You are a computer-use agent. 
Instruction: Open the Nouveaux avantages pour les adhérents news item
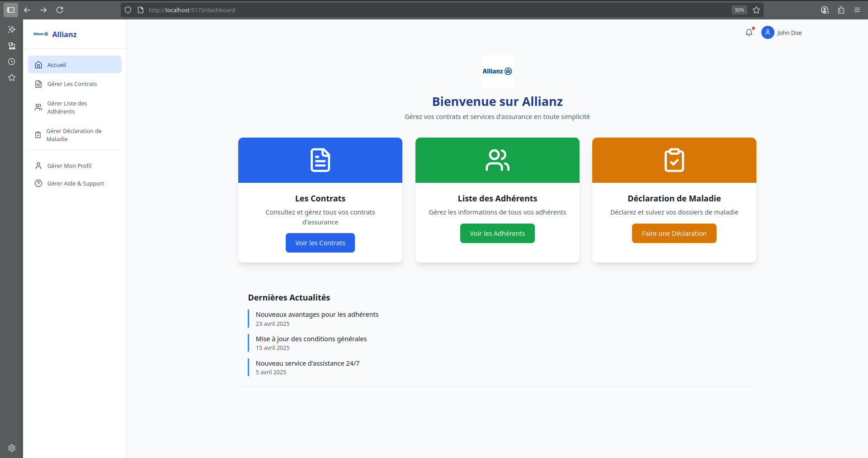pos(317,314)
